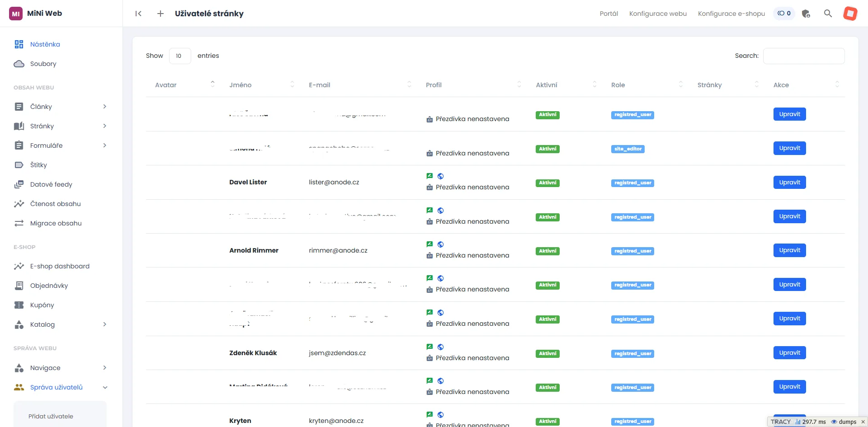Click Přidat uživatele in sidebar
The width and height of the screenshot is (868, 427).
click(x=51, y=416)
